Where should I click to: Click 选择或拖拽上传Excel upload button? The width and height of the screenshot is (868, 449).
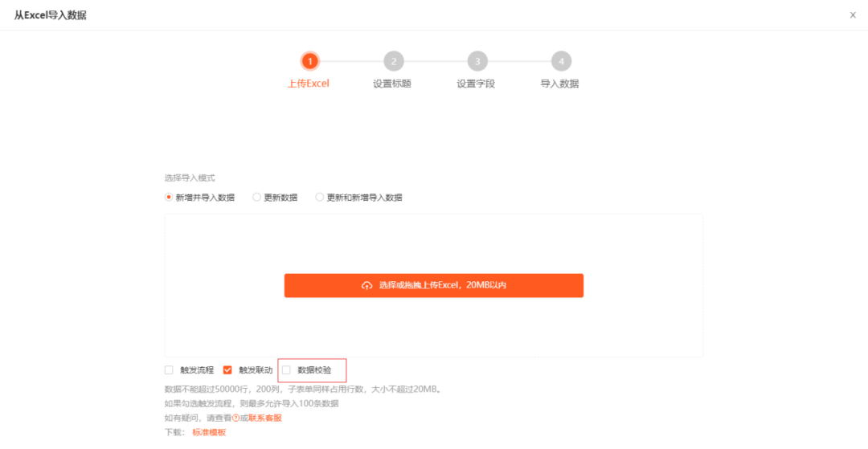pos(433,285)
